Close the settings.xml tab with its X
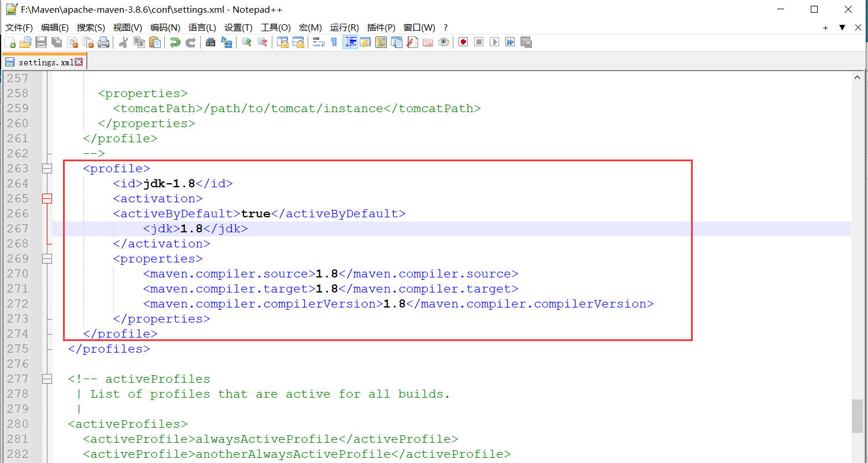 pos(79,62)
